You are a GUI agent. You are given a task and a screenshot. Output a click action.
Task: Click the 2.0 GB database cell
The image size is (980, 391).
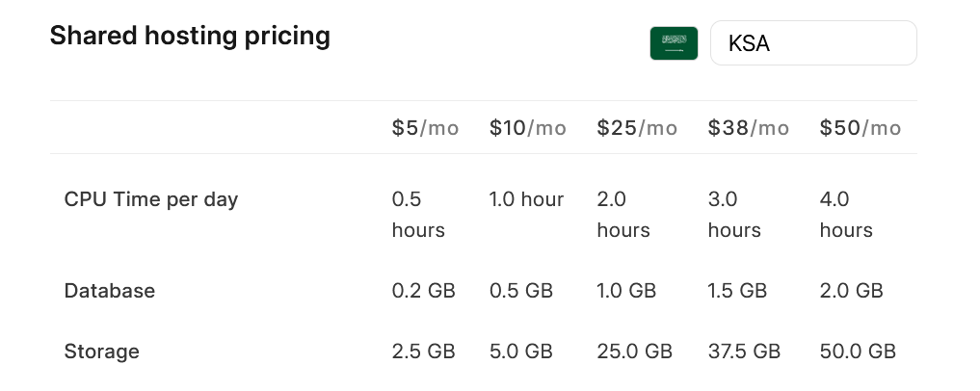pos(851,291)
